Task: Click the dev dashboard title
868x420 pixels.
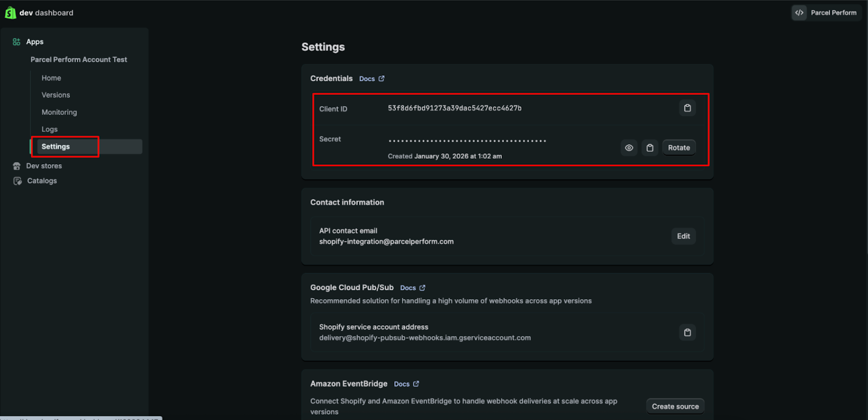Action: click(x=46, y=12)
